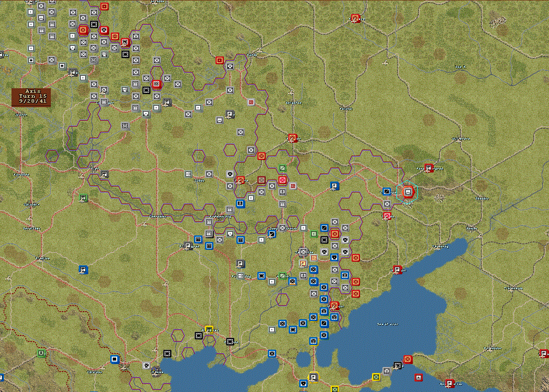Select the gray arrow counter west of Lubny
This screenshot has height=392, width=549.
(x=188, y=174)
